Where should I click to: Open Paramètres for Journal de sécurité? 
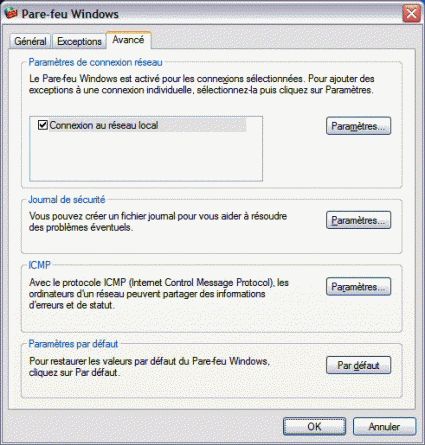(358, 220)
